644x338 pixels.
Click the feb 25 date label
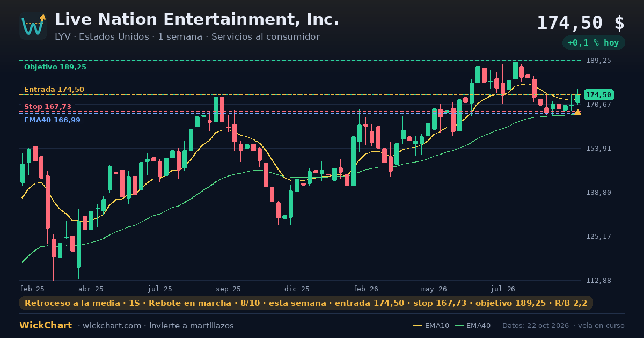pos(32,289)
